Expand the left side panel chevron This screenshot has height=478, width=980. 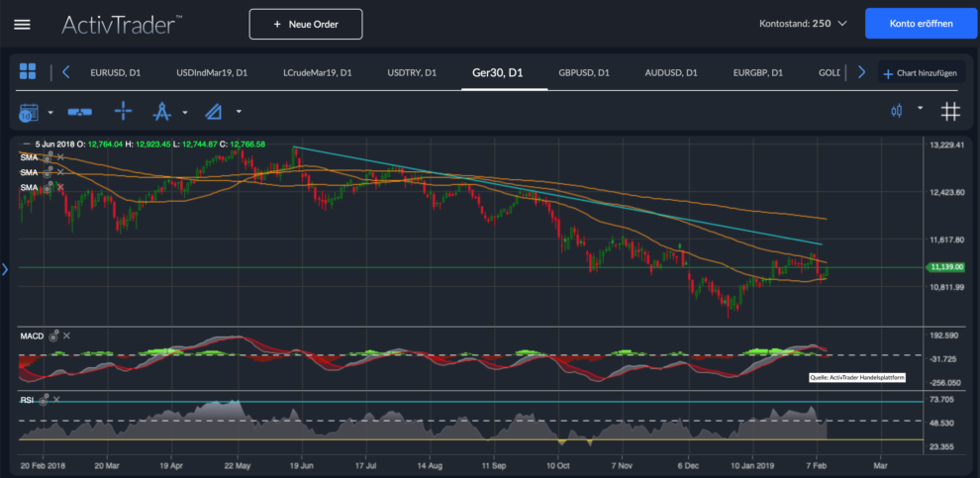pos(5,269)
